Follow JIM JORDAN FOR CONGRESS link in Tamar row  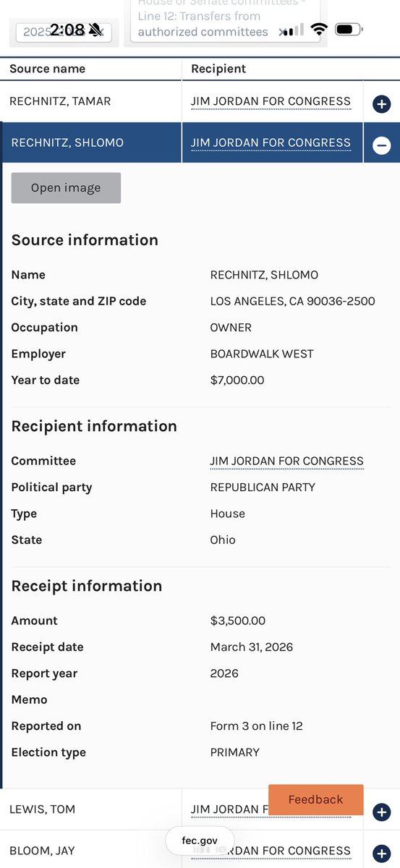[271, 101]
